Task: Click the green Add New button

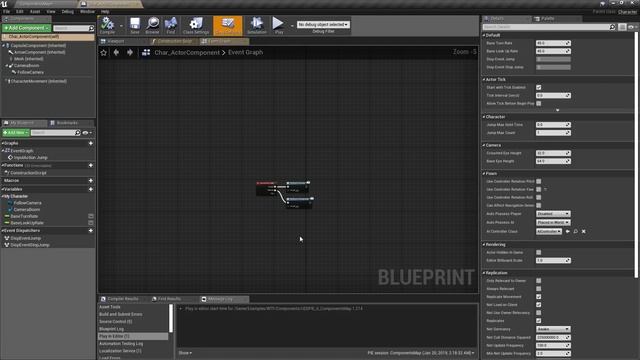Action: [x=16, y=133]
